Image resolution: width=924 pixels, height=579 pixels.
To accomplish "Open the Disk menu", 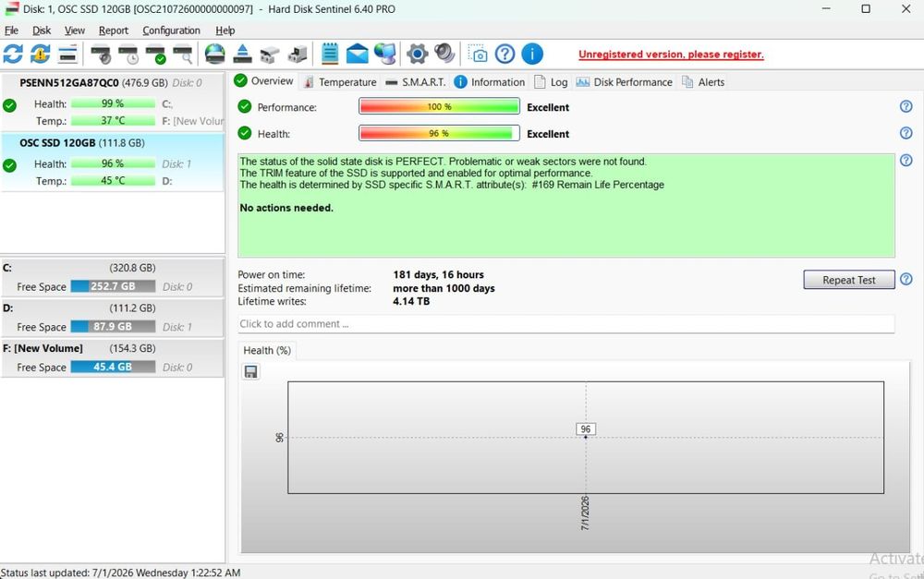I will point(42,30).
